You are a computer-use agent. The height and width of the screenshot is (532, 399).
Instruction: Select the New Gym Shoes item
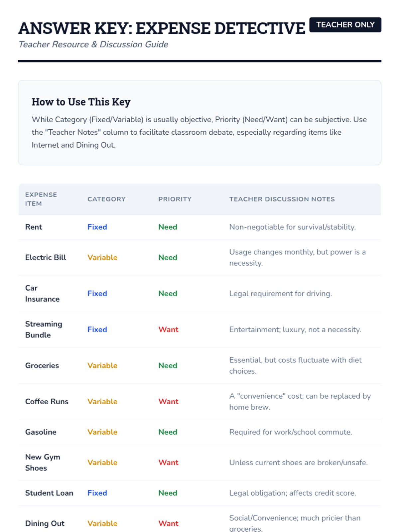click(x=43, y=463)
